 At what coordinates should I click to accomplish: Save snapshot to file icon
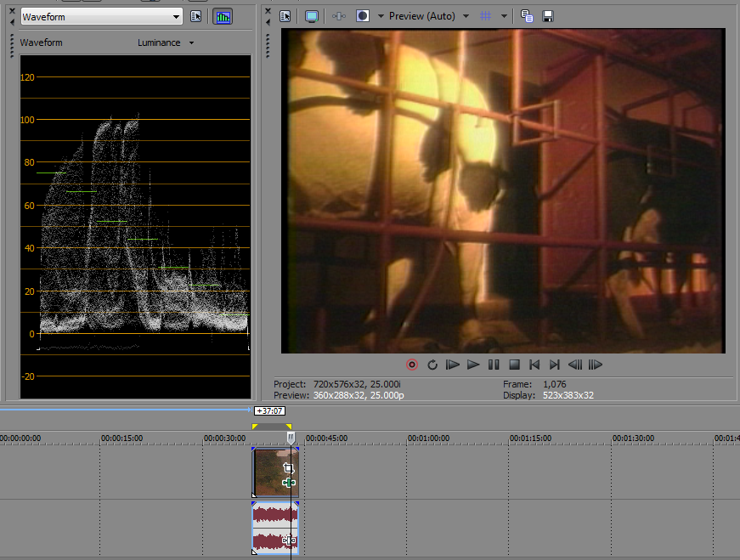pyautogui.click(x=548, y=16)
